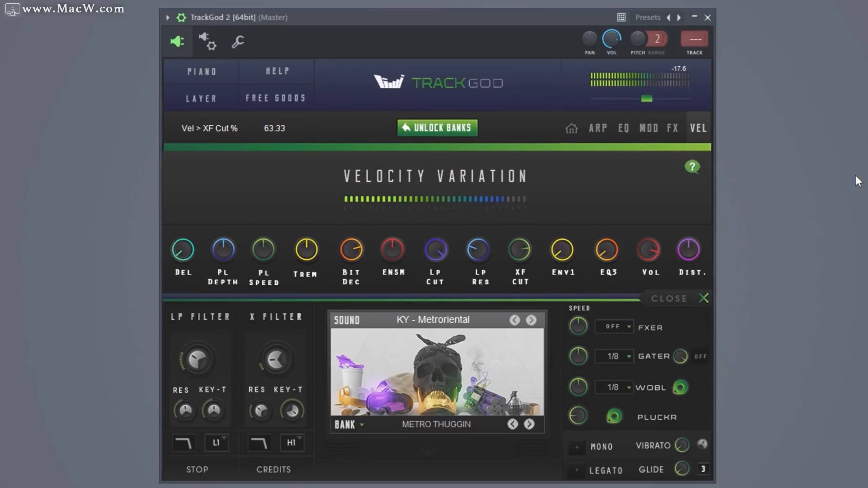Click the green help question mark icon
The image size is (868, 488).
tap(692, 167)
